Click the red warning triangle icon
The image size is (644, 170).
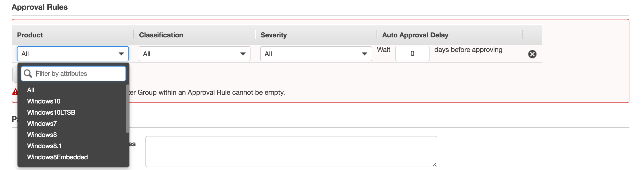(x=15, y=92)
